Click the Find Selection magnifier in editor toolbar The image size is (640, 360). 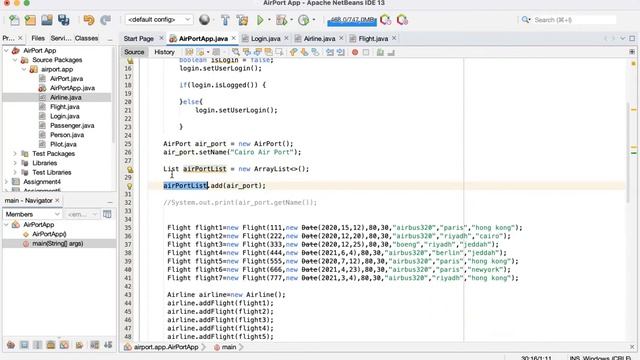236,52
